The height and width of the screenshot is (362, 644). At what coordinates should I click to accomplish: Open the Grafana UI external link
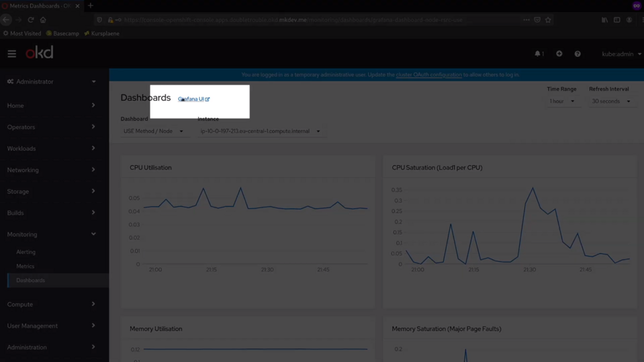click(193, 99)
